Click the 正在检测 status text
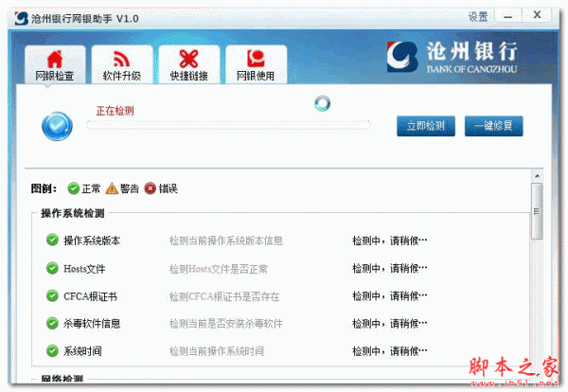Image resolution: width=568 pixels, height=392 pixels. click(x=115, y=111)
